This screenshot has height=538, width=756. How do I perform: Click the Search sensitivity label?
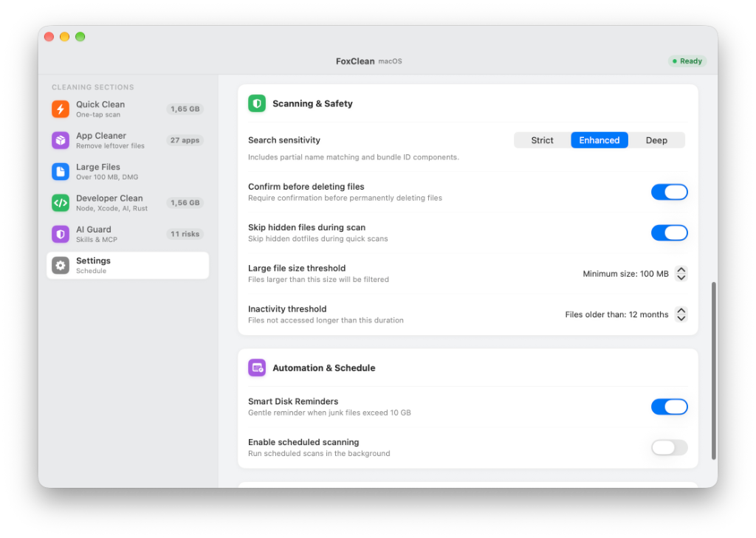point(284,140)
